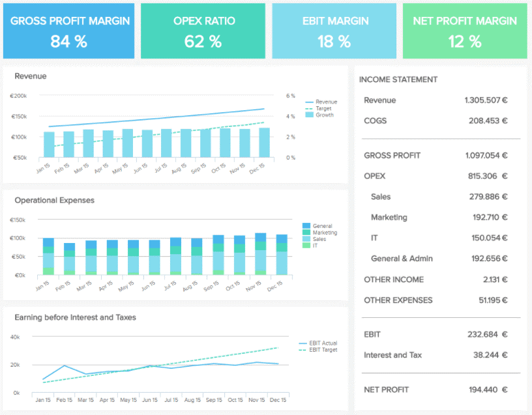Click the Marketing legend color swatch
This screenshot has height=415, width=532.
point(306,233)
